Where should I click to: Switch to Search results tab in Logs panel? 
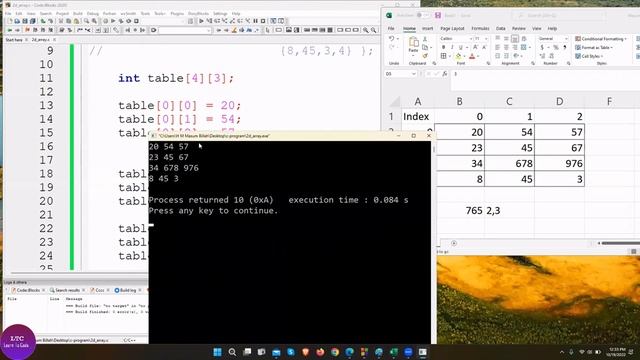coord(67,290)
